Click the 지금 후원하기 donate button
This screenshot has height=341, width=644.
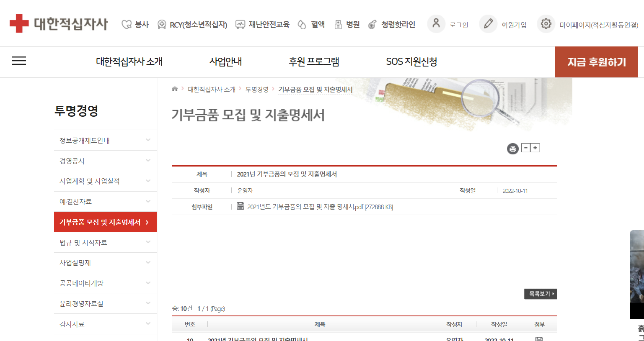pyautogui.click(x=596, y=62)
